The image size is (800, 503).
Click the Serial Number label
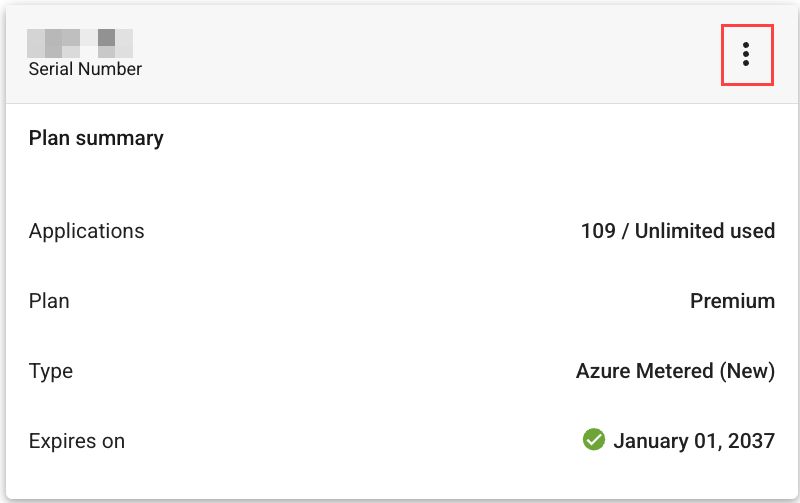[x=85, y=69]
